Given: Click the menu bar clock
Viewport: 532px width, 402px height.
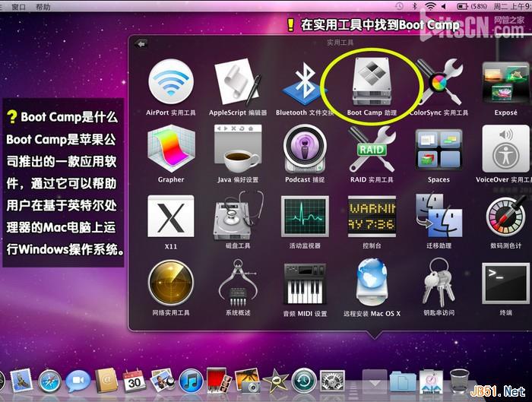Looking at the screenshot, I should pyautogui.click(x=512, y=6).
